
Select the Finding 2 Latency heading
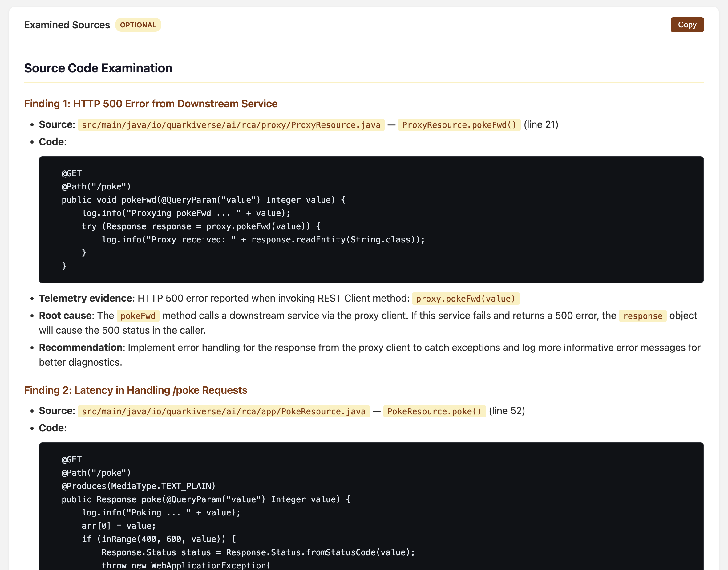pos(136,390)
